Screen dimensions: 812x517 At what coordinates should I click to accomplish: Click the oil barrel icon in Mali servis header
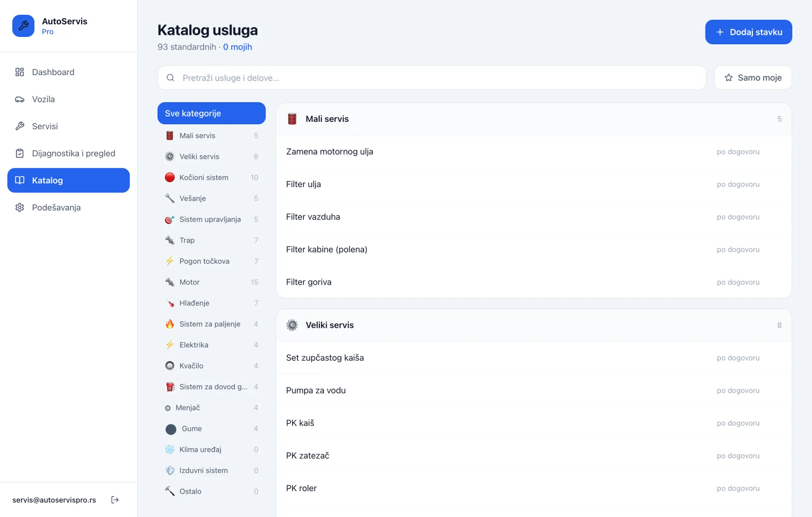(x=292, y=119)
